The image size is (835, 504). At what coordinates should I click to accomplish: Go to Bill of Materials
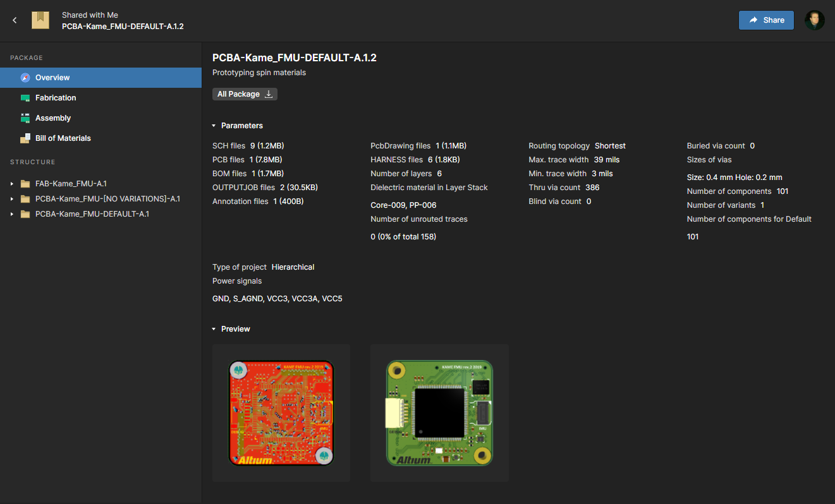point(63,138)
